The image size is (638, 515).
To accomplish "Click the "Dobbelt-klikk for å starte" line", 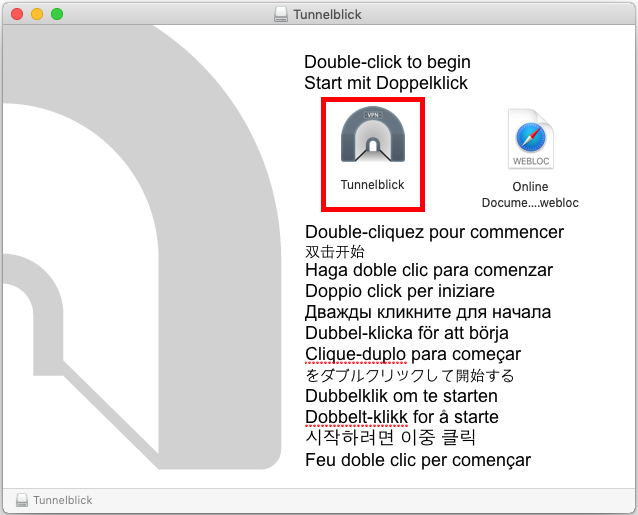I will tap(402, 417).
